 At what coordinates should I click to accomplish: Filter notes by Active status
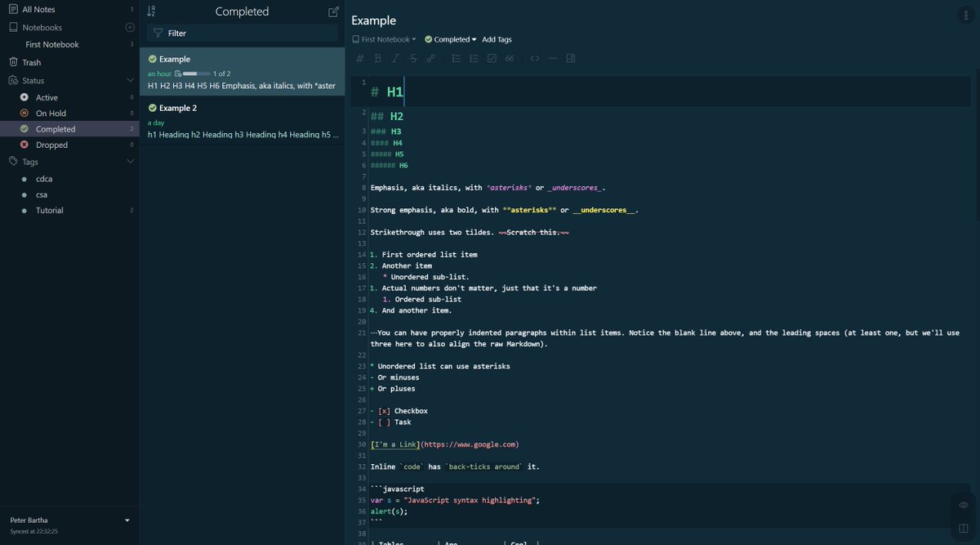tap(69, 97)
